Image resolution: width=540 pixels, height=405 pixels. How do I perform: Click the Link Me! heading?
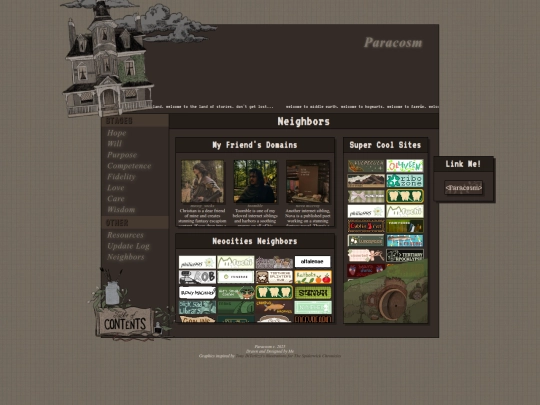point(463,164)
